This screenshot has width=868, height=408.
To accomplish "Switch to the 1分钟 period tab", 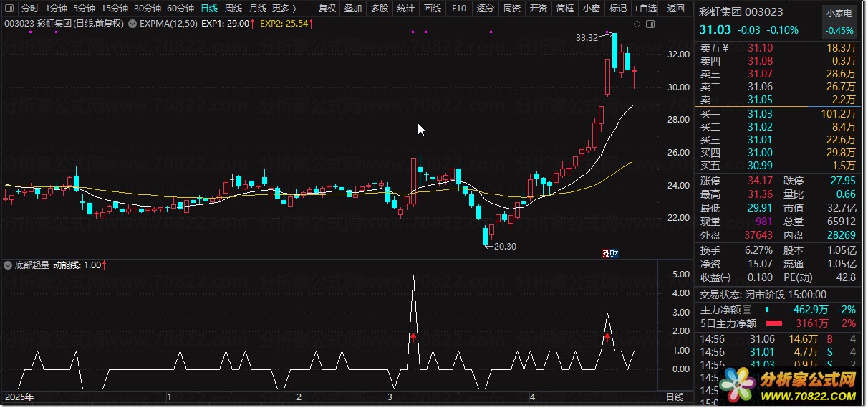I will [x=57, y=9].
